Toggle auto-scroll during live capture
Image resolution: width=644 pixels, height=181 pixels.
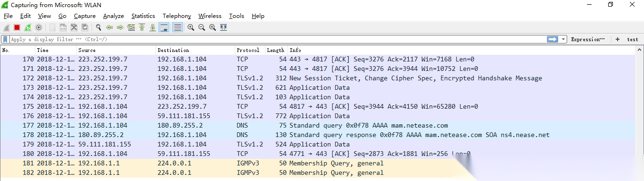(x=164, y=27)
